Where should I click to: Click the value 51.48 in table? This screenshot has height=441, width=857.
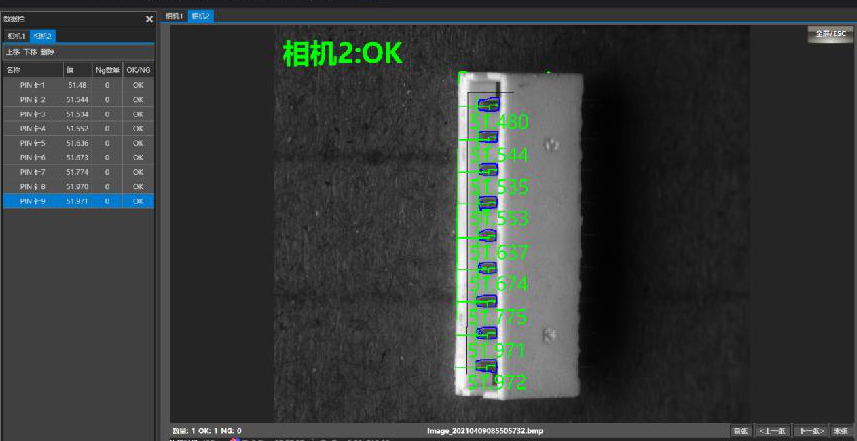[x=78, y=85]
